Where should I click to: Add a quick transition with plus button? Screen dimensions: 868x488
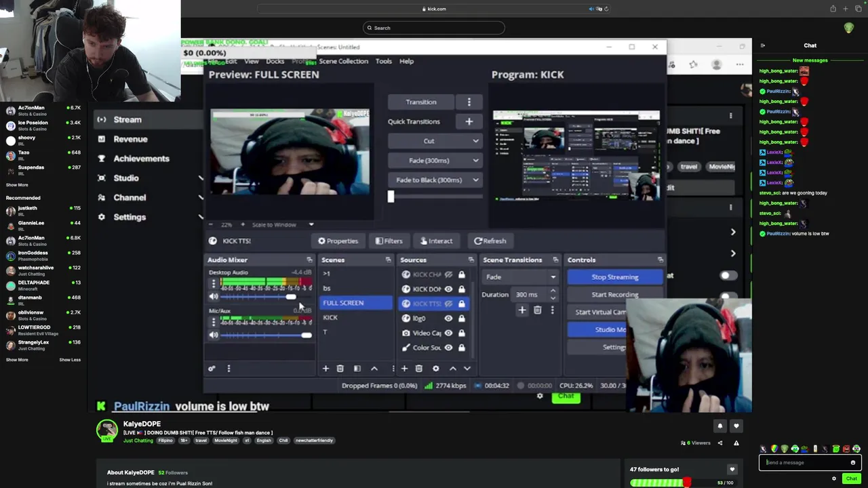(469, 121)
